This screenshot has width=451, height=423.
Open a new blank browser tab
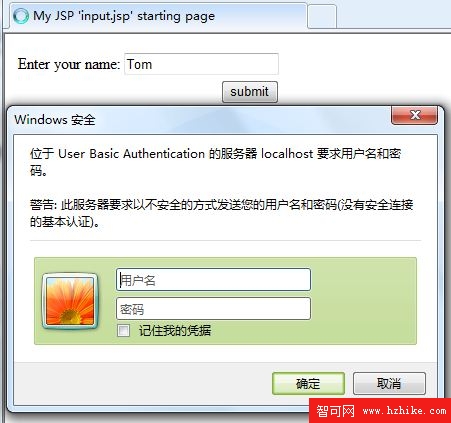click(x=322, y=16)
